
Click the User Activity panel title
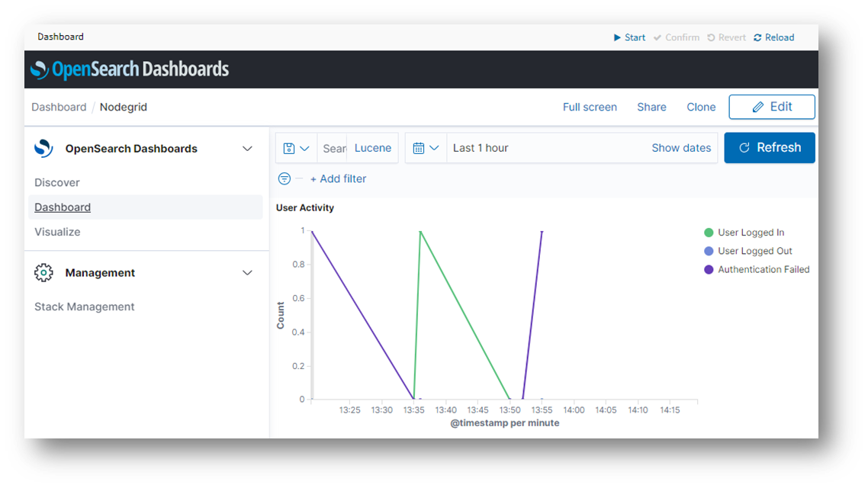(x=305, y=208)
